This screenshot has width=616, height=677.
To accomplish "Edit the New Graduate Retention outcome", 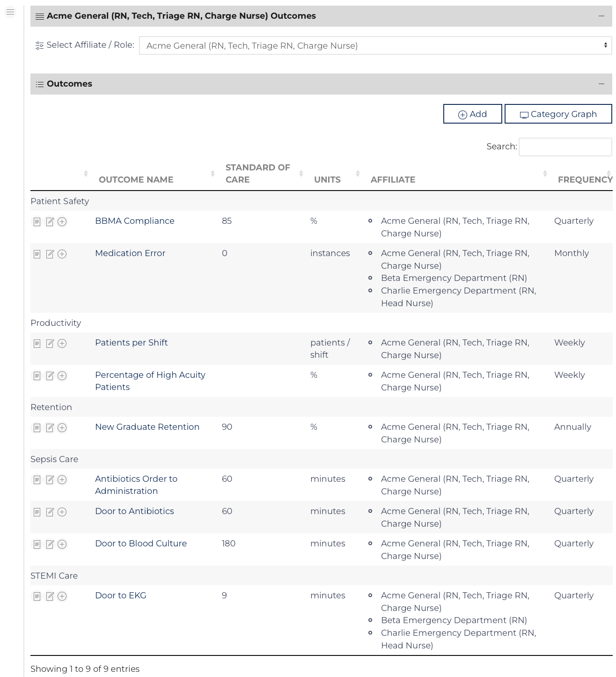I will click(x=50, y=427).
